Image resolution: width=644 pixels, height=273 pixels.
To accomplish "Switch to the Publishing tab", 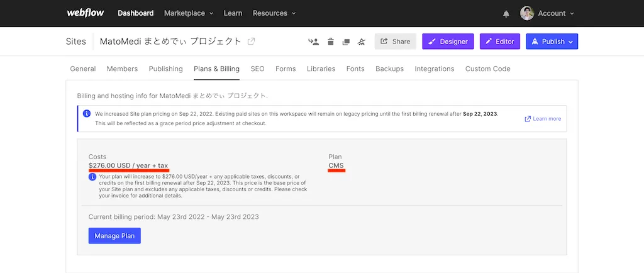I will tap(166, 69).
